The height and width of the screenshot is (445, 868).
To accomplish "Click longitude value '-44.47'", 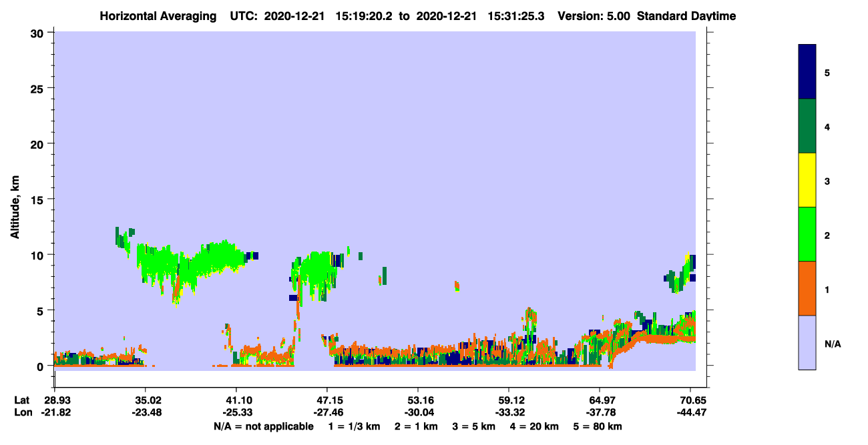I will [691, 412].
